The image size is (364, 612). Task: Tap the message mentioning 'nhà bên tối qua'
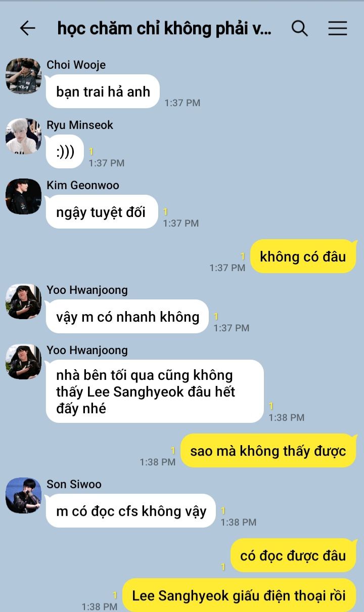(155, 391)
